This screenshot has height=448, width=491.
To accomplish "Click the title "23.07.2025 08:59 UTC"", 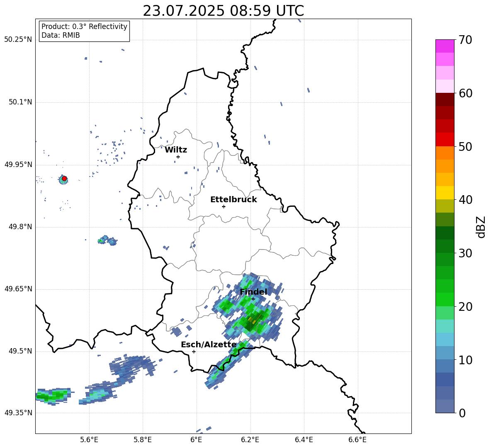I will pyautogui.click(x=223, y=11).
